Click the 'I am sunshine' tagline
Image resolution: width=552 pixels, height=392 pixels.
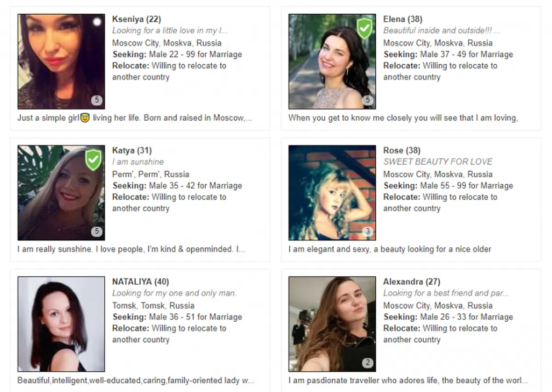click(x=138, y=162)
